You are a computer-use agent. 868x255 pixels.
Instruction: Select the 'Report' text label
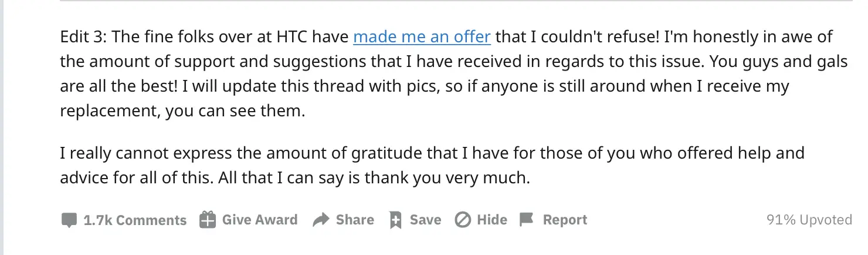coord(565,220)
